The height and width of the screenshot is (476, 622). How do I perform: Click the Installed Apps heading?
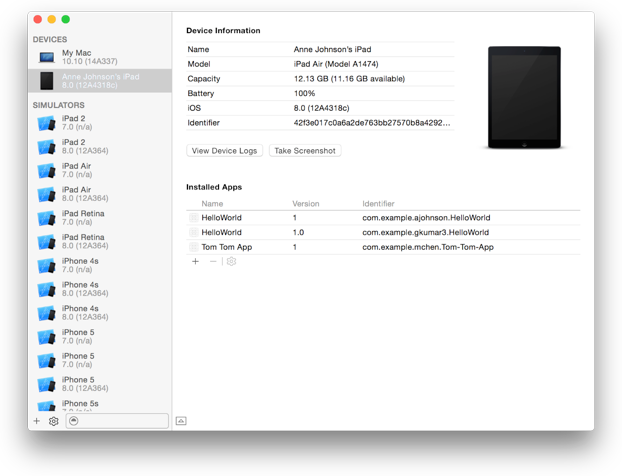coord(214,187)
